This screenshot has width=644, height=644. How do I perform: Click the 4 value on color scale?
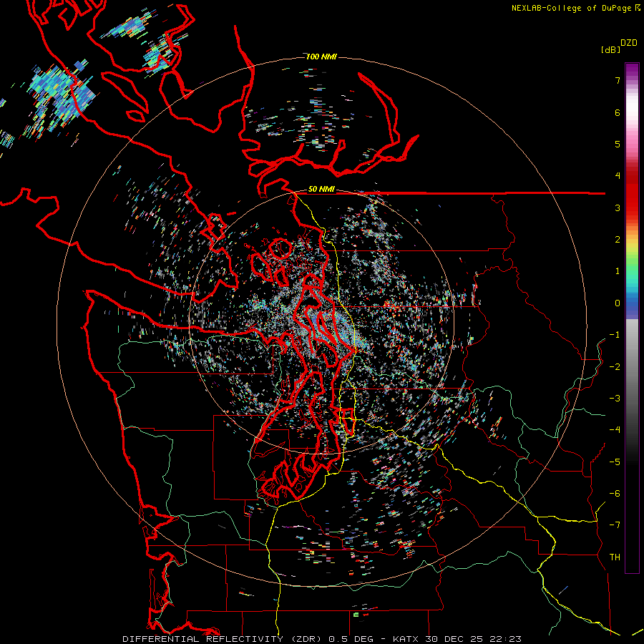tap(618, 176)
